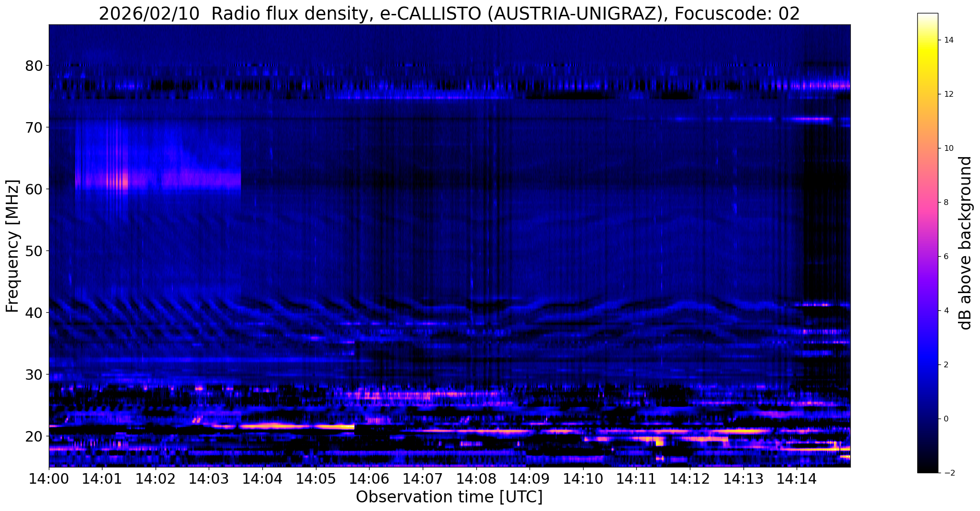Select the 14:01 time tick label
Viewport: 980px width, 511px height.
point(102,478)
